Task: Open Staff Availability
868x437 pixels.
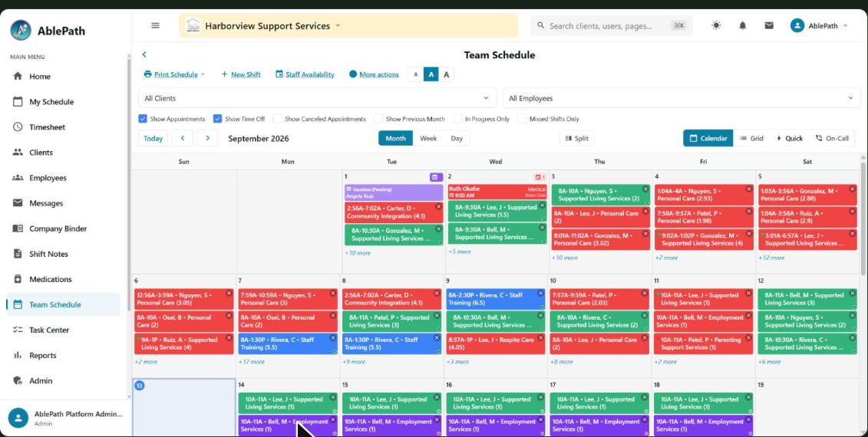Action: pos(305,74)
